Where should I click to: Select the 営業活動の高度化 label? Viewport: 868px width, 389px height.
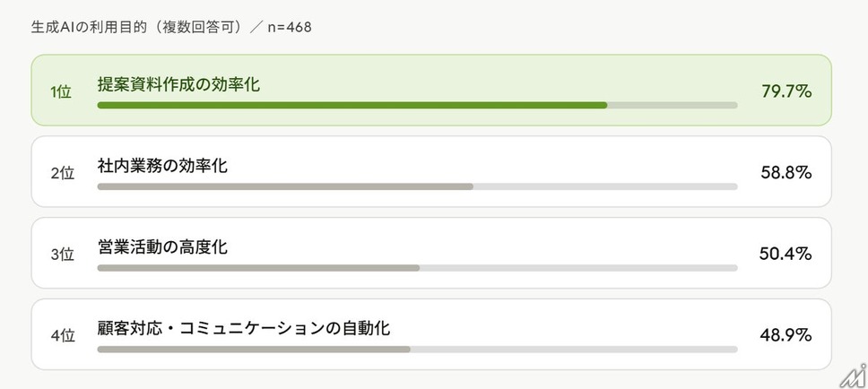pos(162,246)
